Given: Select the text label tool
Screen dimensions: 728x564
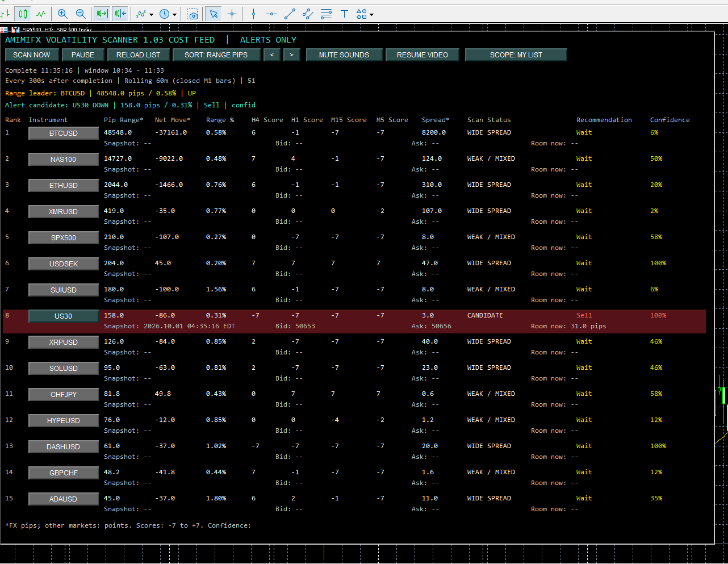Looking at the screenshot, I should (344, 14).
